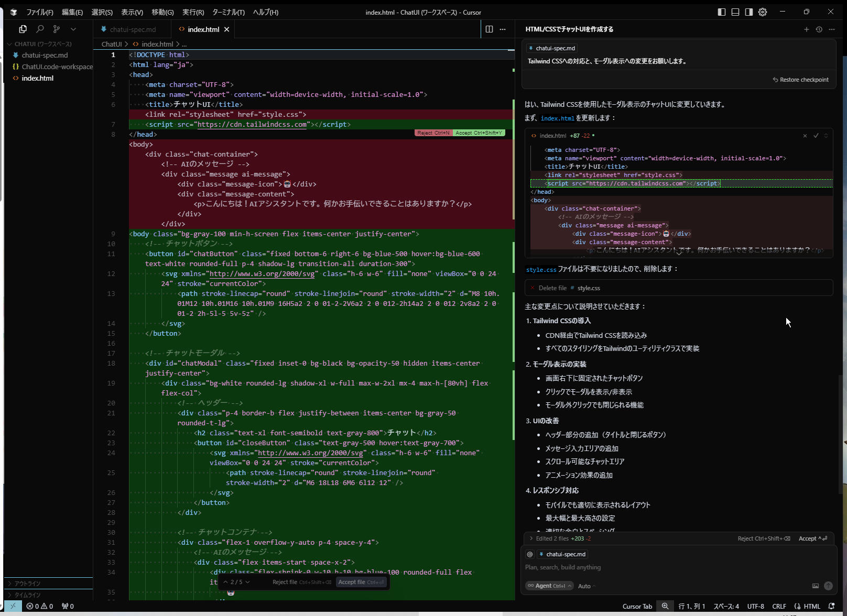847x616 pixels.
Task: Open the Auto model selector dropdown
Action: [x=587, y=586]
